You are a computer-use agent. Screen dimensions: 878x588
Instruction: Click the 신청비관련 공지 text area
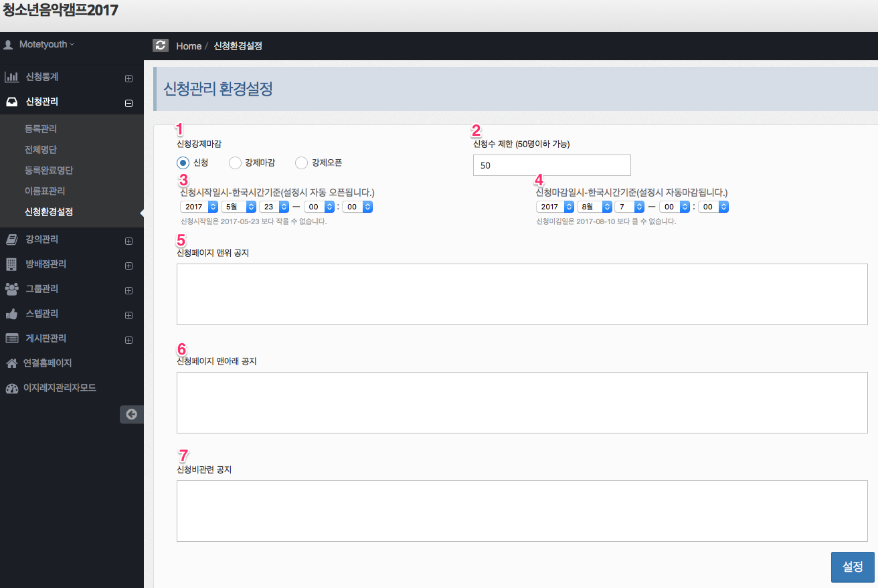pyautogui.click(x=522, y=511)
